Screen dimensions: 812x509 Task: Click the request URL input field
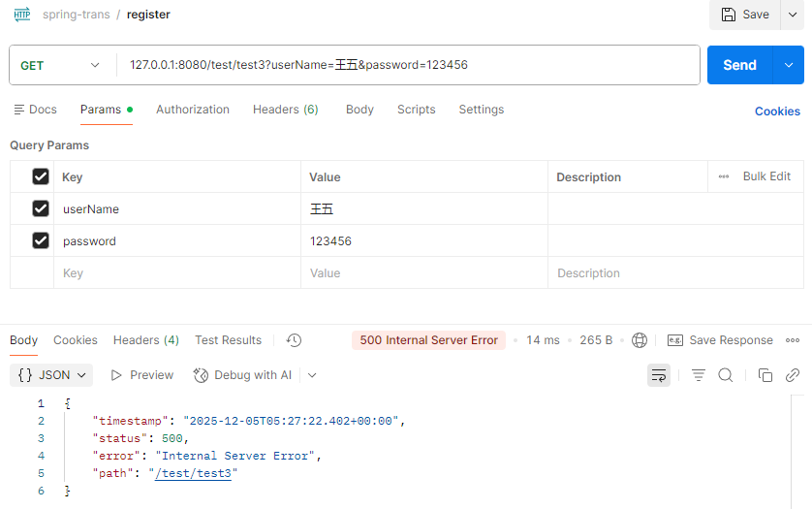[x=407, y=65]
